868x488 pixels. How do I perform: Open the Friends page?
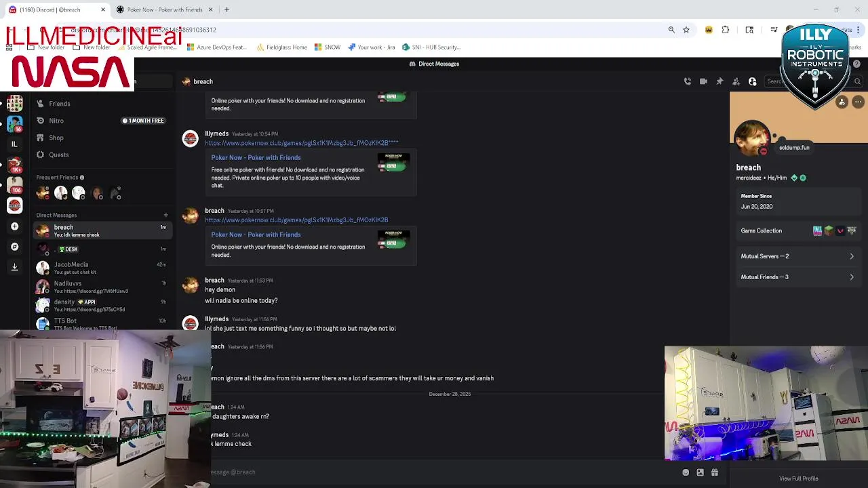102,104
